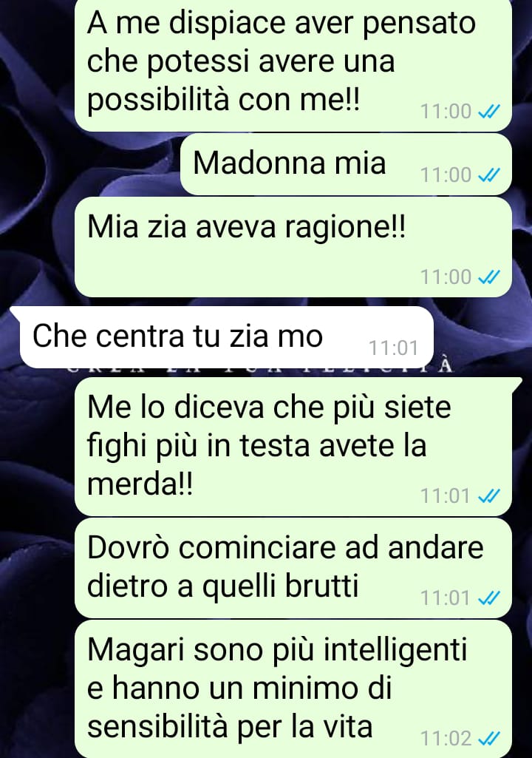Image resolution: width=532 pixels, height=758 pixels.
Task: Click read-receipt ticks on 'Madonna mia' message
Action: (x=488, y=175)
